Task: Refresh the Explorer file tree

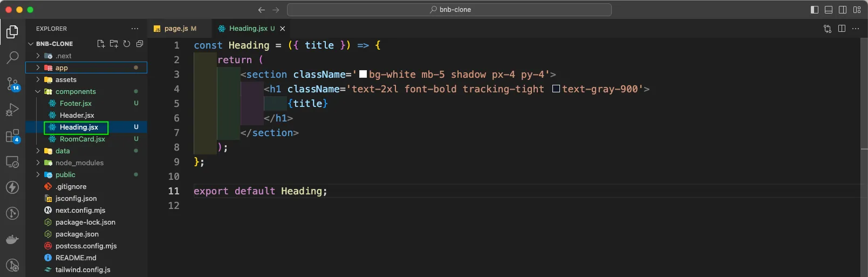Action: pyautogui.click(x=127, y=44)
